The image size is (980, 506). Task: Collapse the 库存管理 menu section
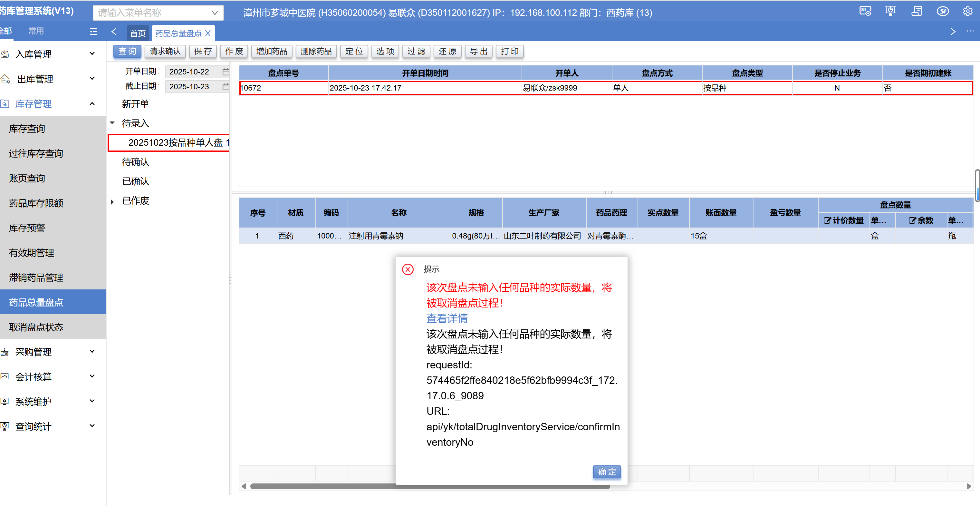coord(92,103)
